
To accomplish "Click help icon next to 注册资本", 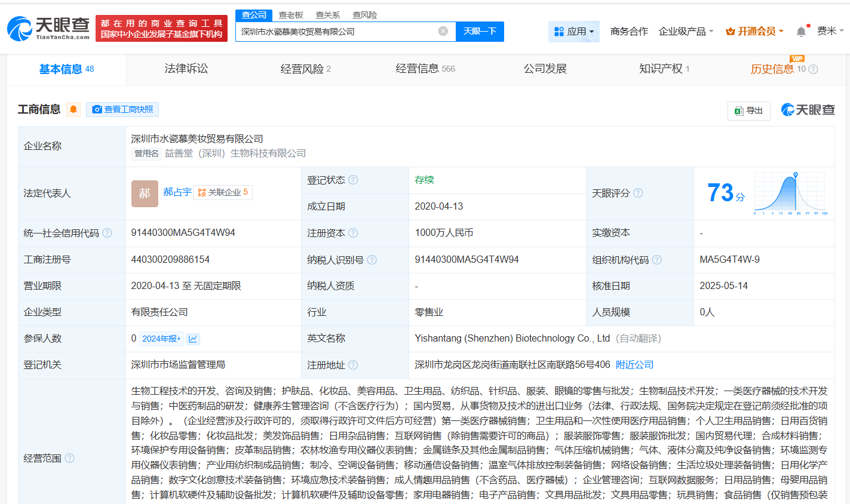I will (x=353, y=233).
